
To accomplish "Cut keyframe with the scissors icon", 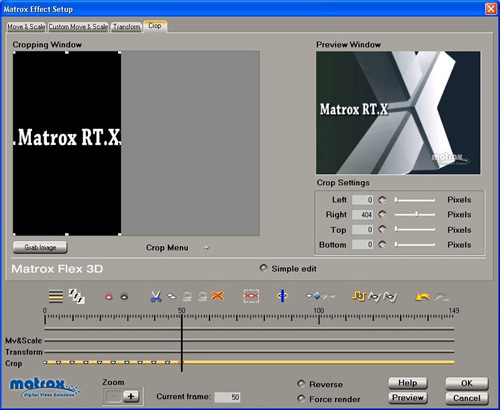I will coord(156,296).
